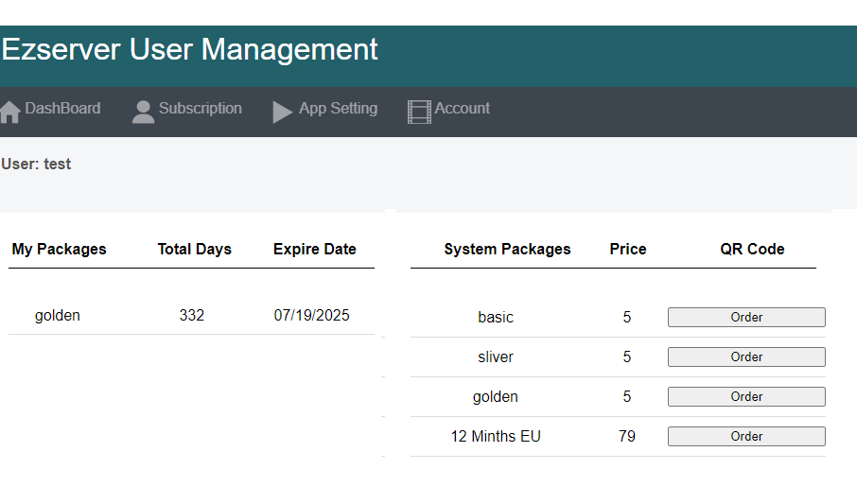Click the My Packages column header
The image size is (857, 504).
coord(59,250)
